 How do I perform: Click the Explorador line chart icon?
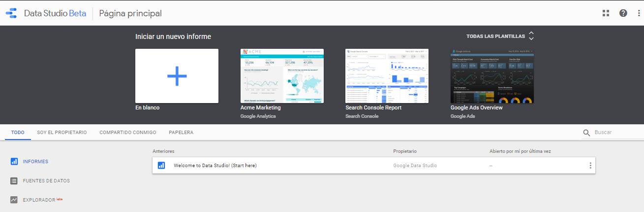click(14, 200)
